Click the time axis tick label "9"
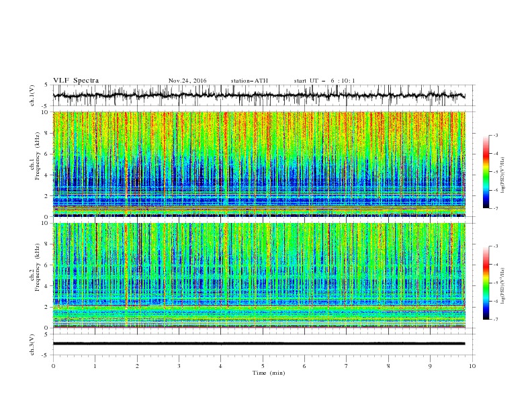Viewport: 532px width, 411px height. click(x=430, y=366)
